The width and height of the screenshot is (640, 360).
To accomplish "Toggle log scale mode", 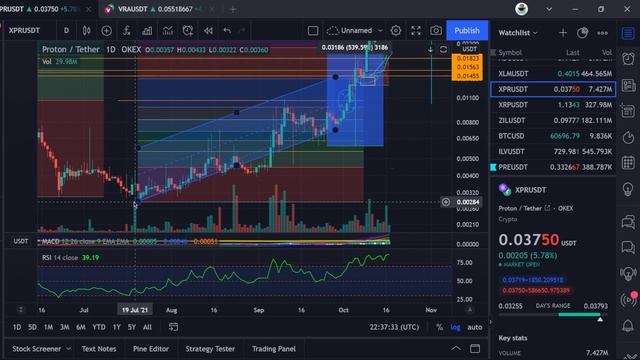I will click(455, 327).
